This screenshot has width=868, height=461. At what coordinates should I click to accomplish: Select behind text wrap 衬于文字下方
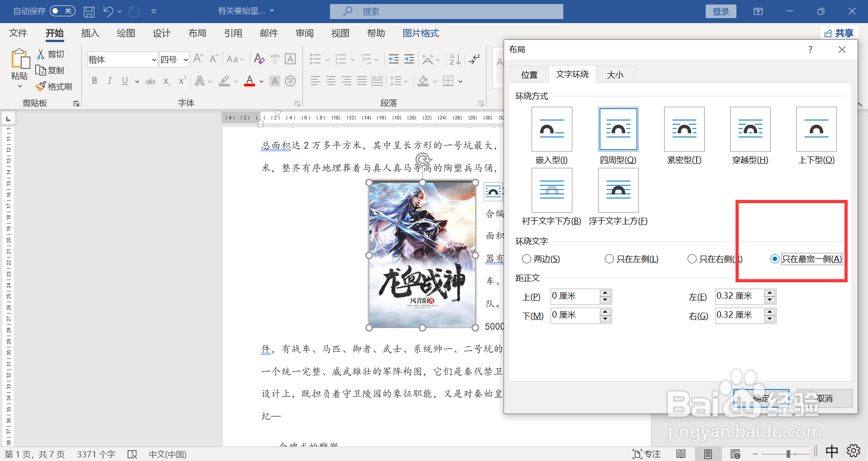tap(552, 190)
